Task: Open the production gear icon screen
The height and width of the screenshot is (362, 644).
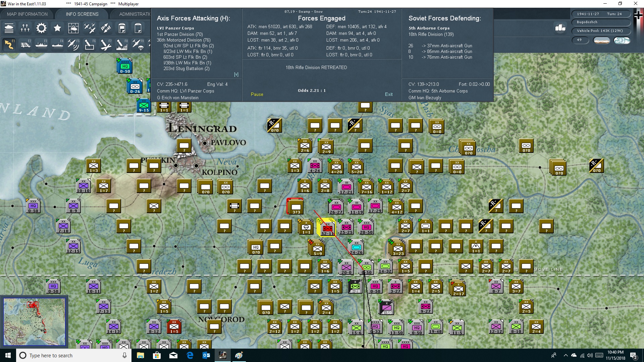Action: coord(41,28)
